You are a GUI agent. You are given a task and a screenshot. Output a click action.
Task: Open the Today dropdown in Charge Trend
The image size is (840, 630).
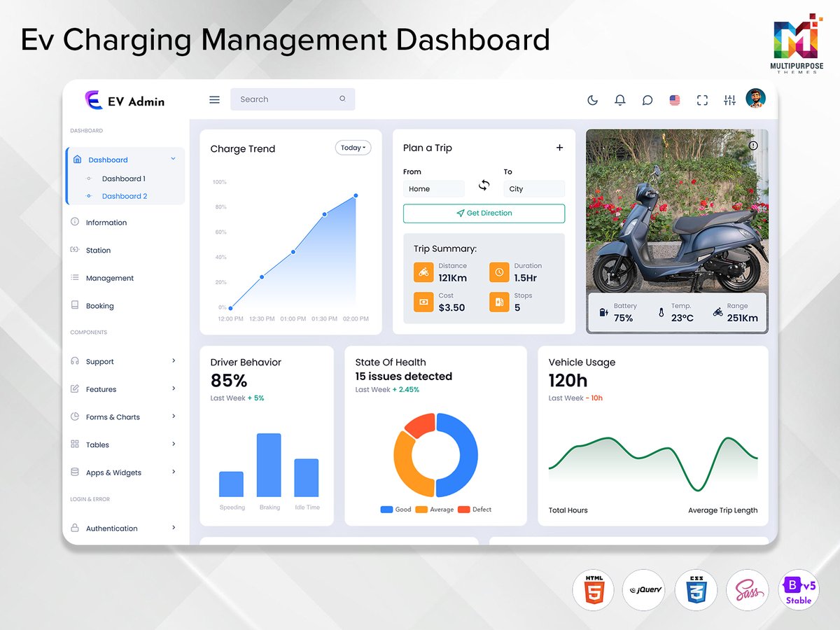tap(353, 148)
